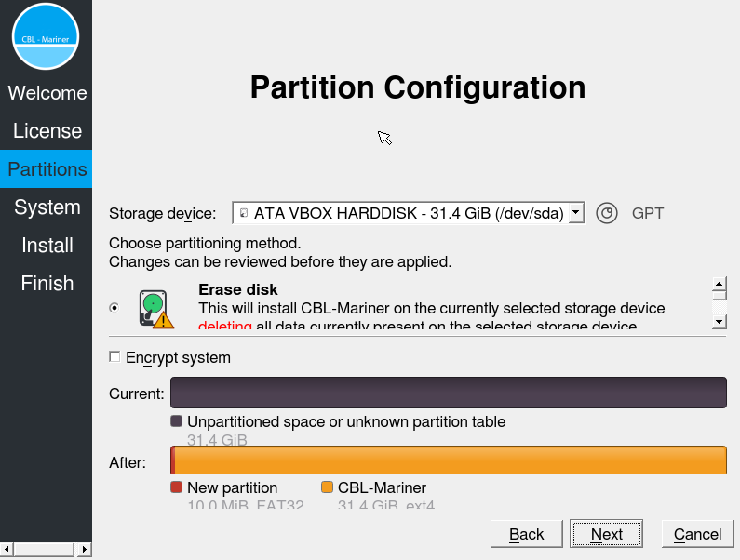This screenshot has height=560, width=740.
Task: Click the Current unpartitioned space bar
Action: (x=449, y=393)
